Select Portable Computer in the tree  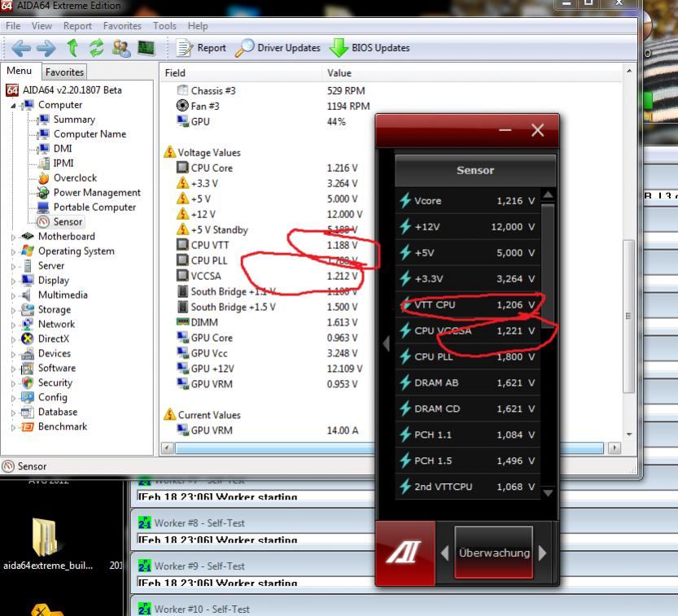point(94,207)
